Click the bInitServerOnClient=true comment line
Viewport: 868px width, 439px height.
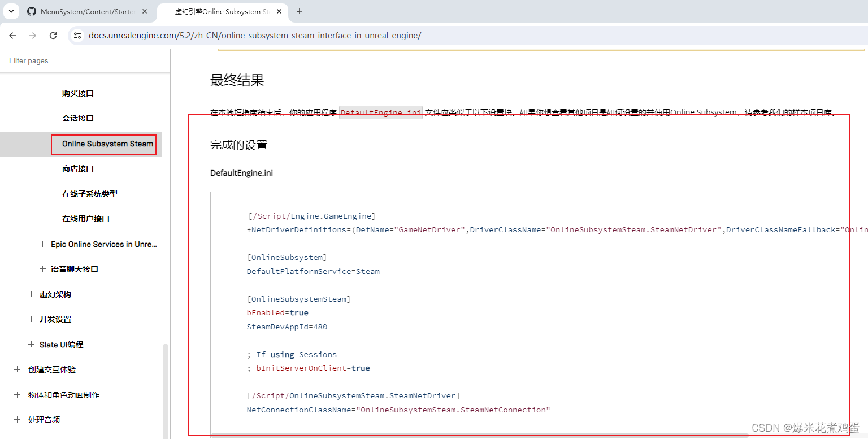[309, 368]
